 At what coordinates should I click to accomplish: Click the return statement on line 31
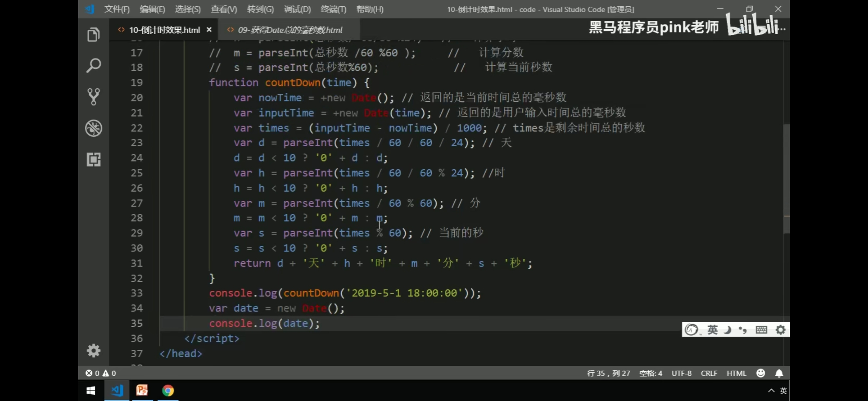pos(382,263)
